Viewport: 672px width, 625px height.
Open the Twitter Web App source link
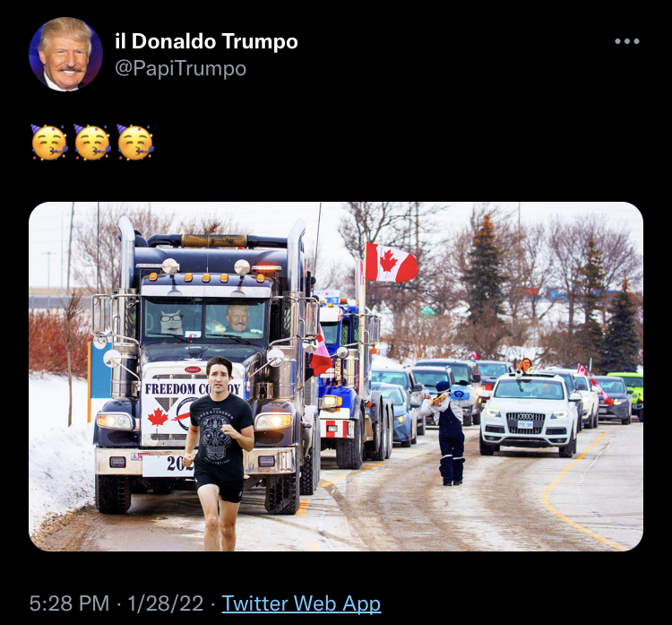point(301,603)
